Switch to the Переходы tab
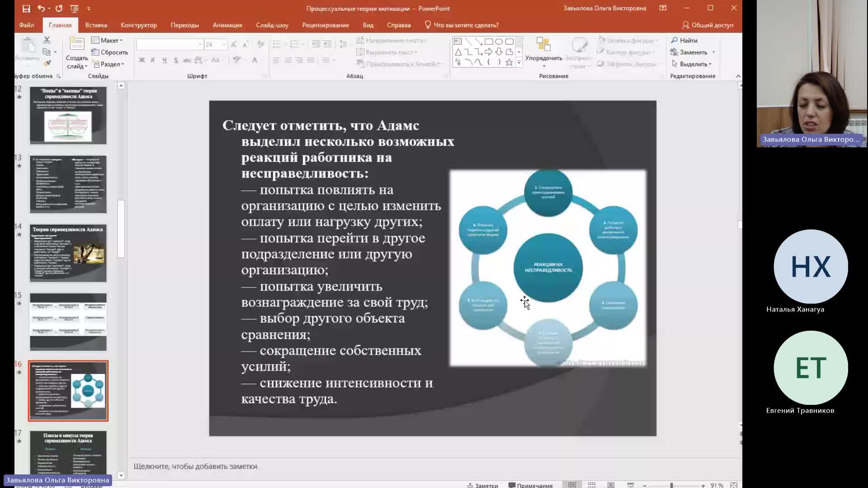868x488 pixels. pos(184,25)
